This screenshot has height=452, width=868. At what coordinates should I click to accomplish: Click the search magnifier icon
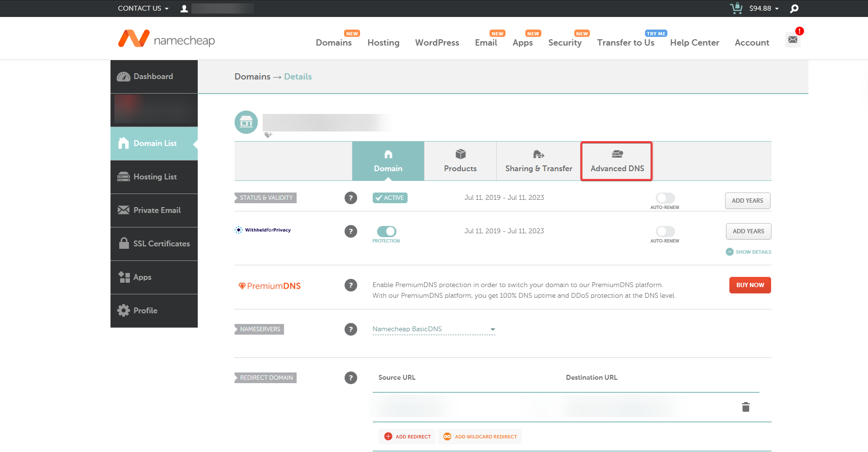(x=794, y=8)
